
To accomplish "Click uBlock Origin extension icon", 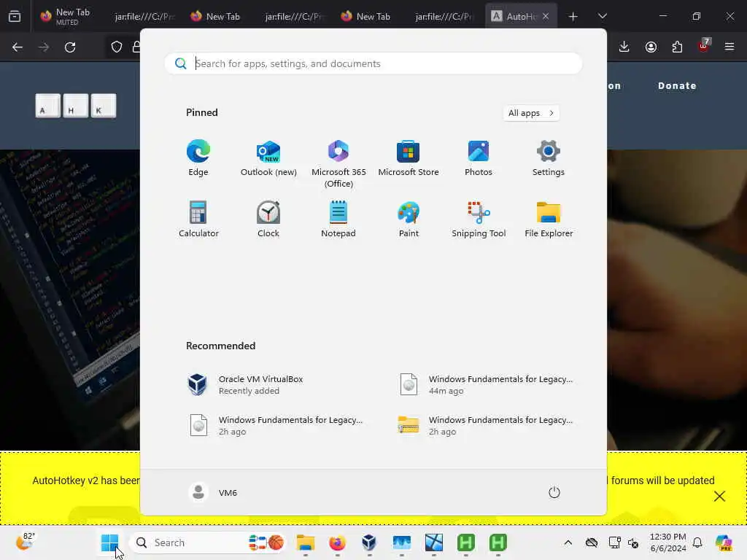I will [x=704, y=46].
